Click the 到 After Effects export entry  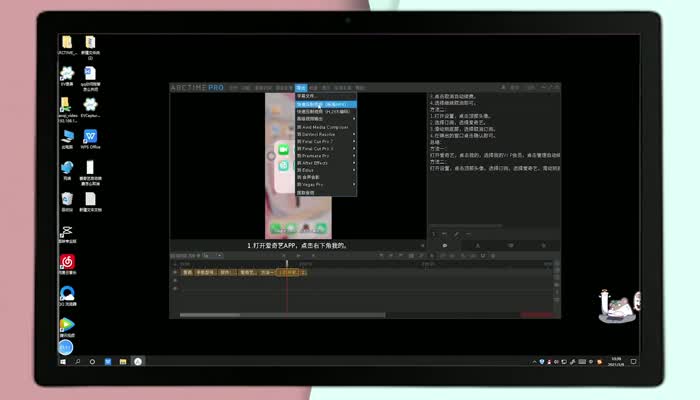pos(326,163)
